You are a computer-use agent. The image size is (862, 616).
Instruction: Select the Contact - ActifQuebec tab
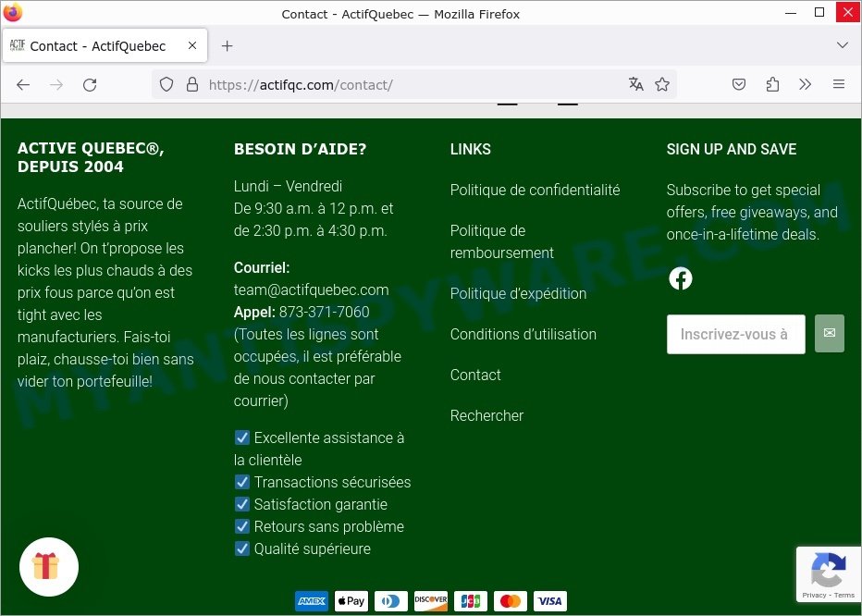click(x=105, y=45)
